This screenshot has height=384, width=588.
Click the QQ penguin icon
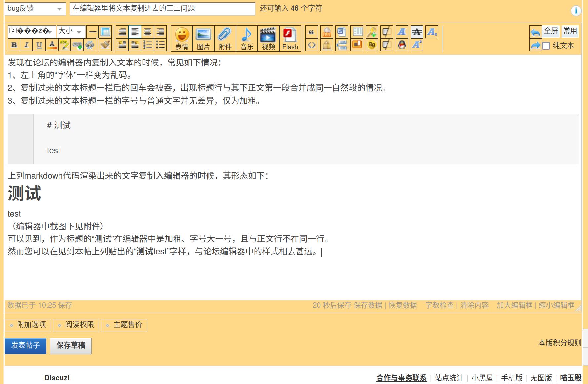pos(402,45)
